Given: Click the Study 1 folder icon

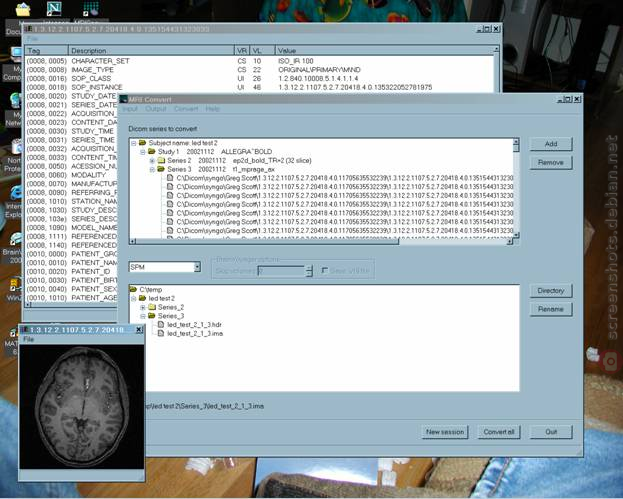Looking at the screenshot, I should [x=151, y=151].
